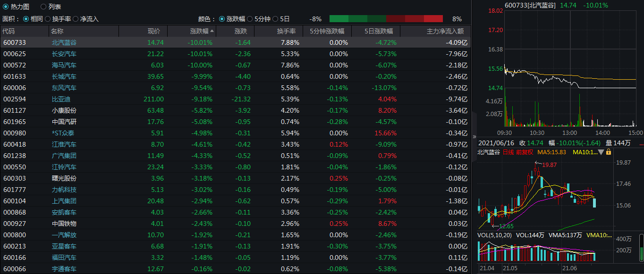
Task: Open stock 亚星客车
Action: (64, 246)
